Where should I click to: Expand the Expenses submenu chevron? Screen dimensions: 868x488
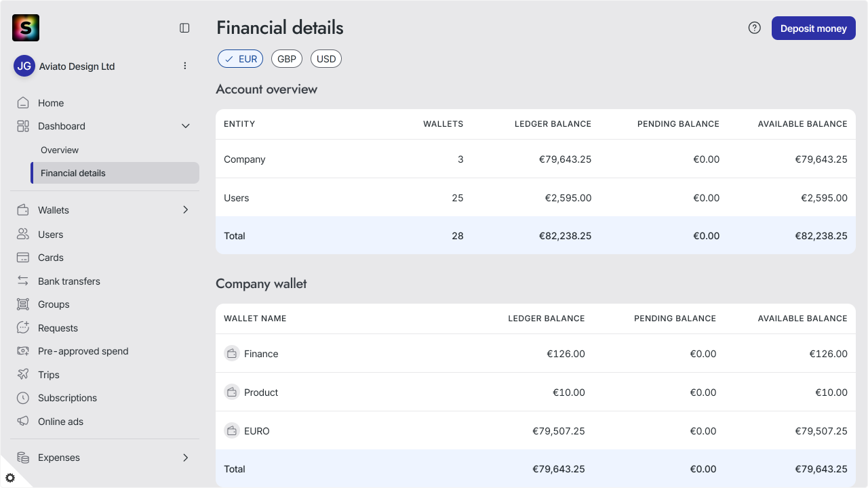(x=186, y=457)
